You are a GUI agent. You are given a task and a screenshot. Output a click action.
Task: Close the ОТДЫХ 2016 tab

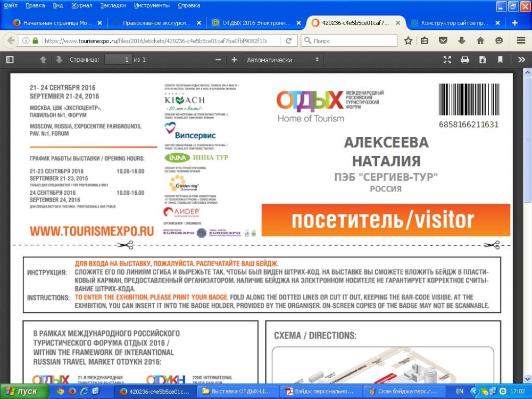pyautogui.click(x=298, y=23)
